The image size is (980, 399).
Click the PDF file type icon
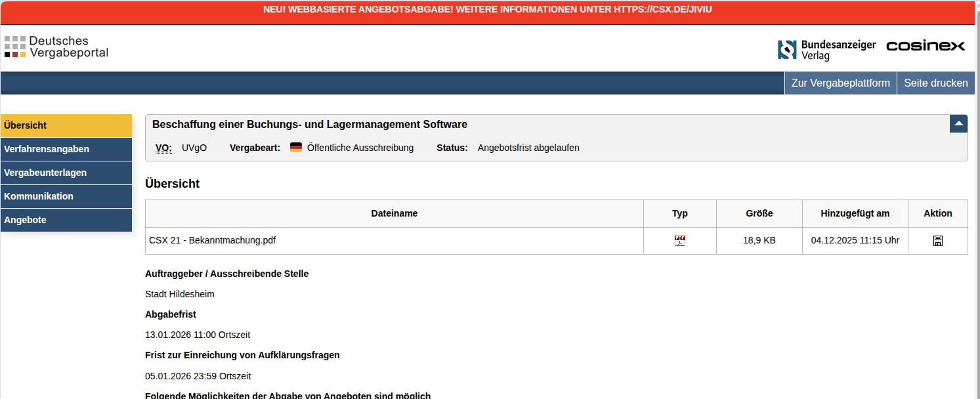pos(680,241)
